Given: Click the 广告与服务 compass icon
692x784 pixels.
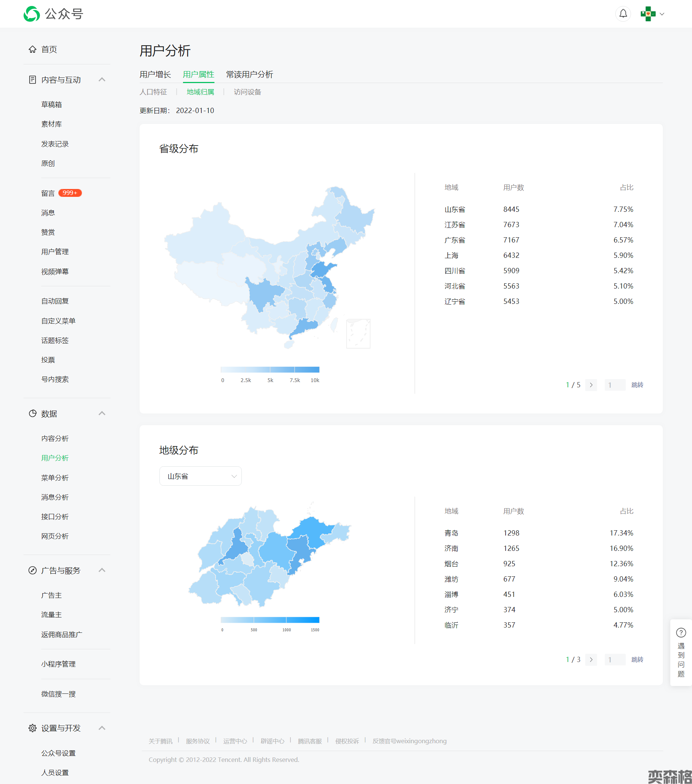Looking at the screenshot, I should pos(33,570).
